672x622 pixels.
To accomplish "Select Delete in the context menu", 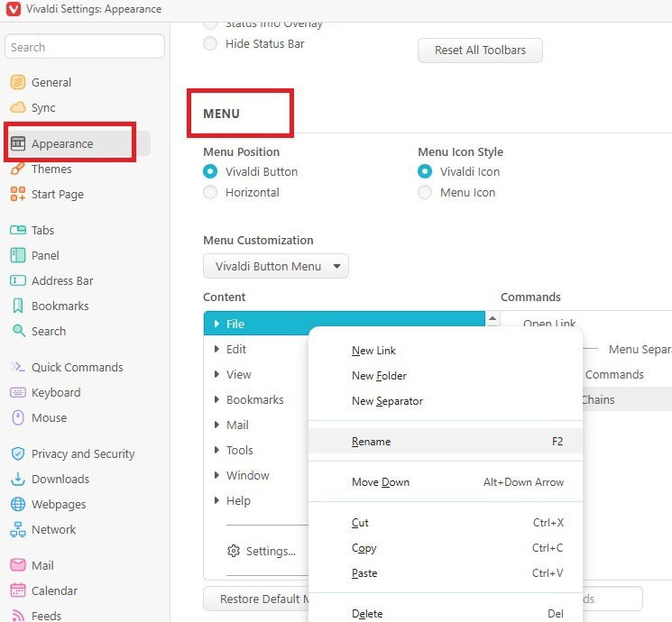I will coord(367,614).
